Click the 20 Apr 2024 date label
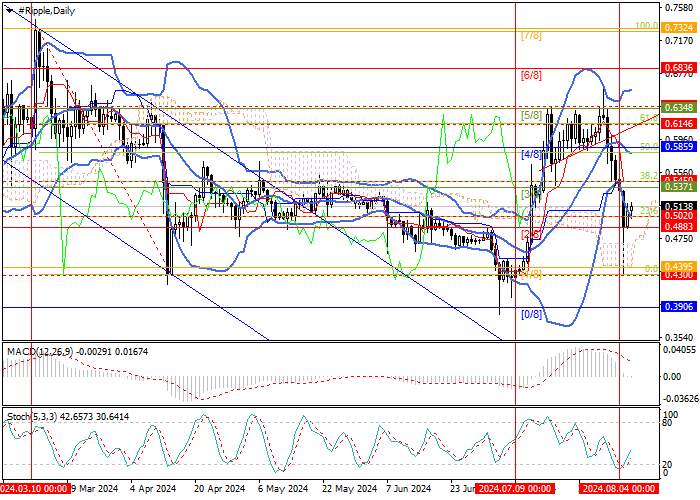 pos(221,488)
